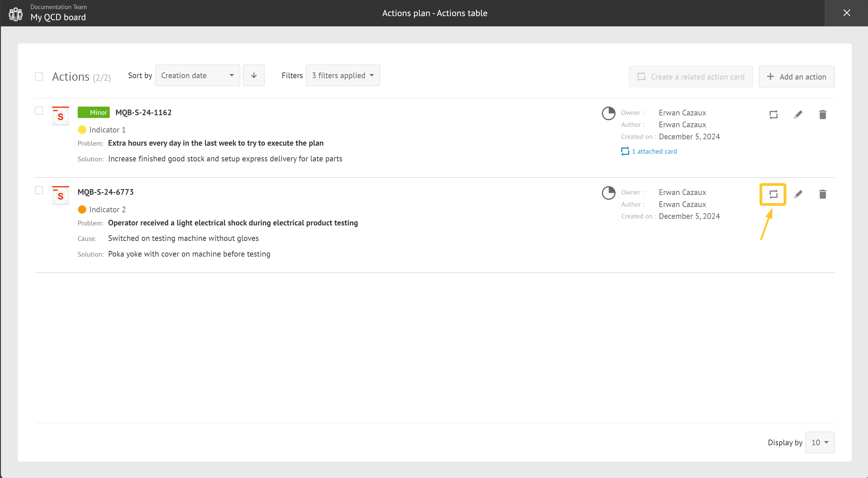
Task: Click December 5, 2024 date of MQB-S-24-1162
Action: click(x=689, y=137)
